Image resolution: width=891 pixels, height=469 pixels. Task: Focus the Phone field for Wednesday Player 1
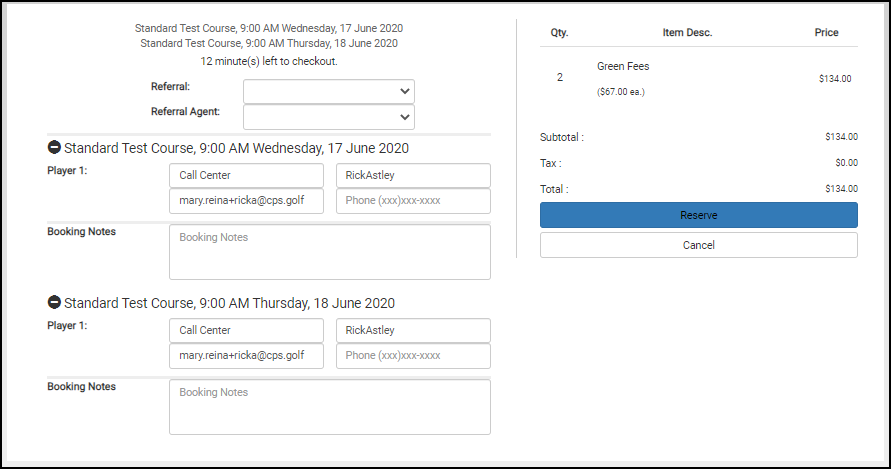tap(413, 201)
